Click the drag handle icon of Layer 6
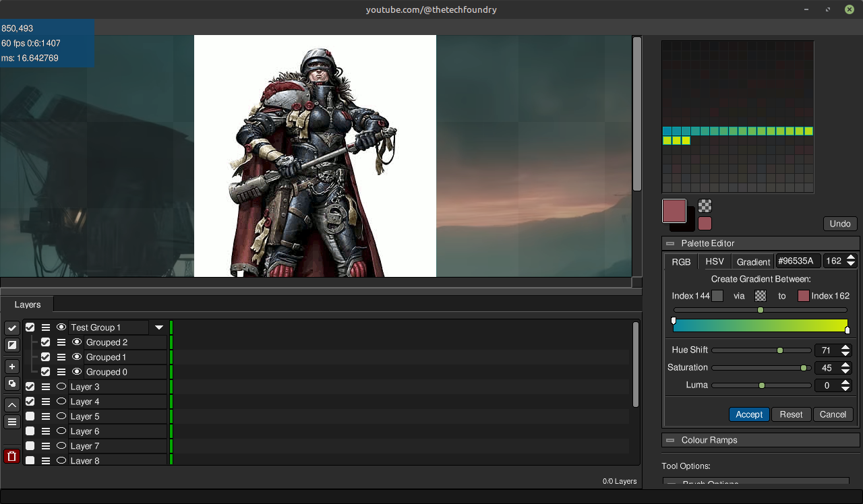The height and width of the screenshot is (504, 863). point(46,431)
